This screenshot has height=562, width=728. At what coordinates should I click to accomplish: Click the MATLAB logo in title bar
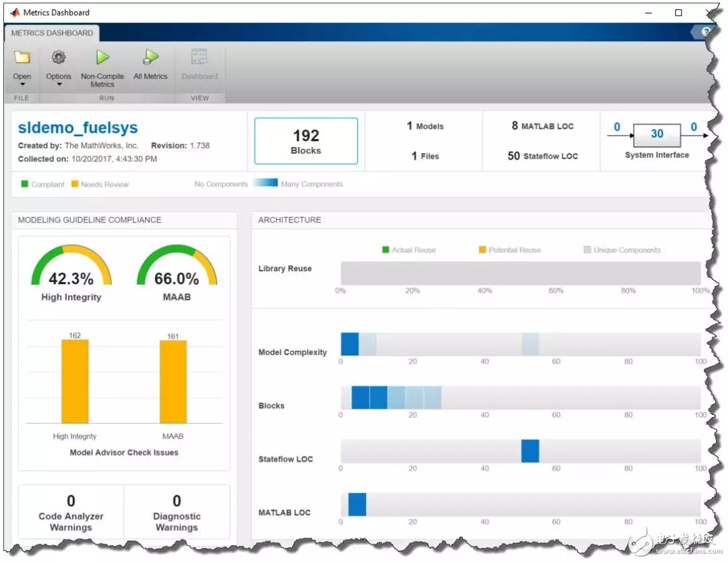[14, 12]
